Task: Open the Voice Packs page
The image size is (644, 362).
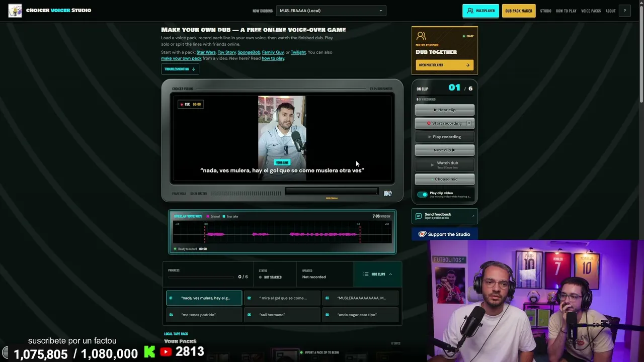Action: 591,11
